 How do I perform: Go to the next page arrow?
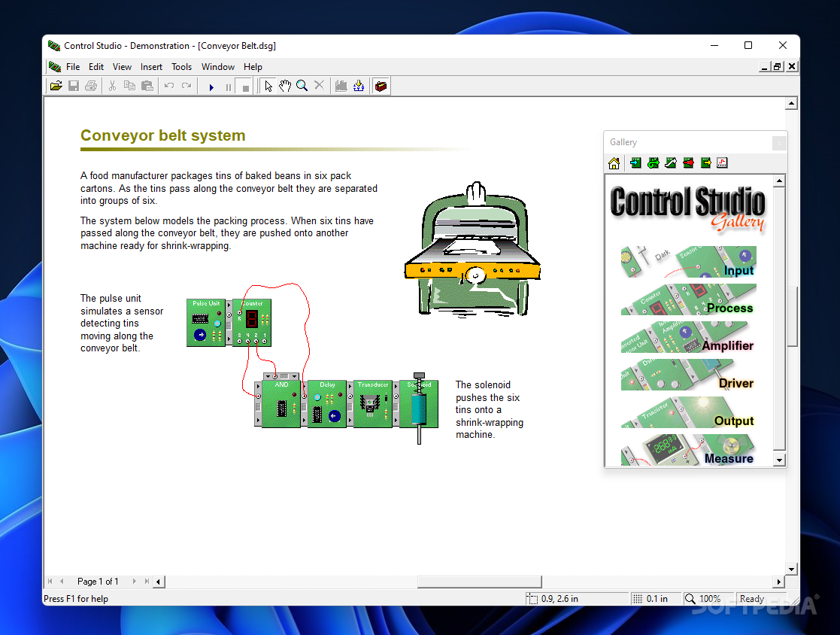coord(134,582)
